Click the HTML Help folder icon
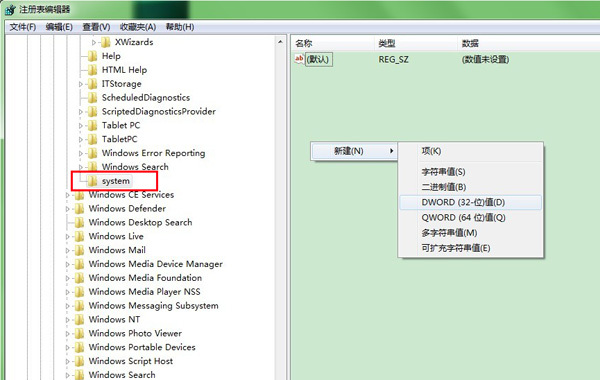The height and width of the screenshot is (380, 600). [x=92, y=70]
